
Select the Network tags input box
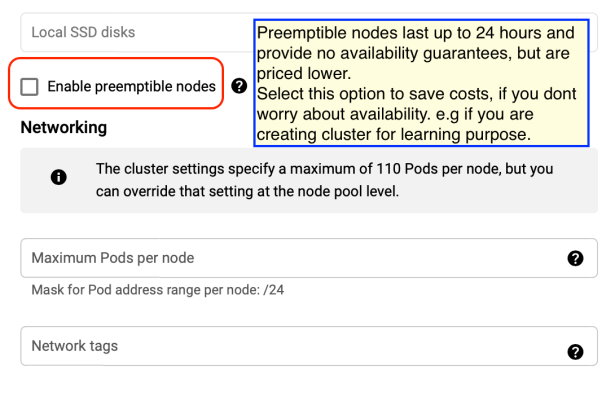[290, 346]
